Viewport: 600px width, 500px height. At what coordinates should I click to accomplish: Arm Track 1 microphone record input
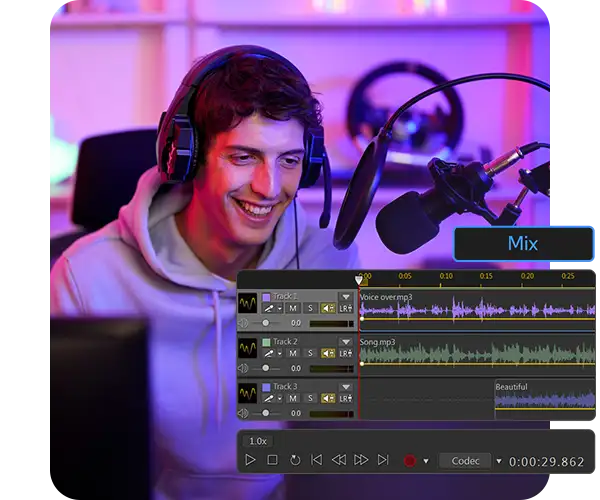[269, 308]
